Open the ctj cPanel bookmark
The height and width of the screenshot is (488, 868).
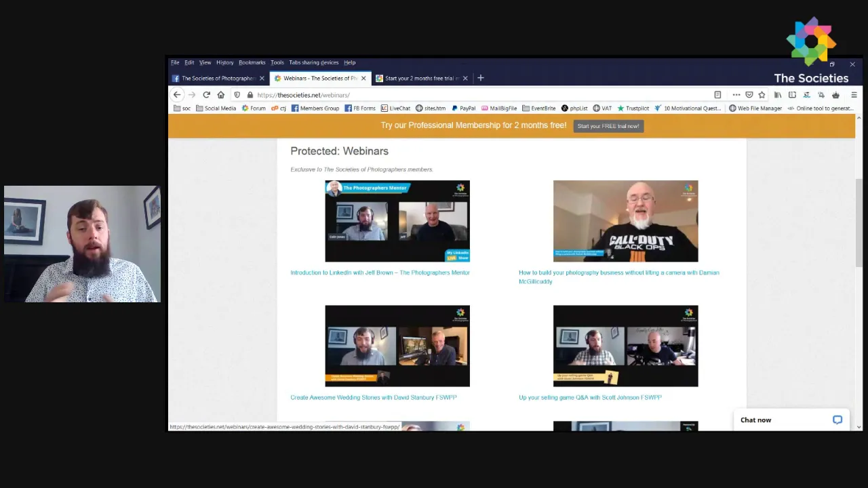[279, 108]
